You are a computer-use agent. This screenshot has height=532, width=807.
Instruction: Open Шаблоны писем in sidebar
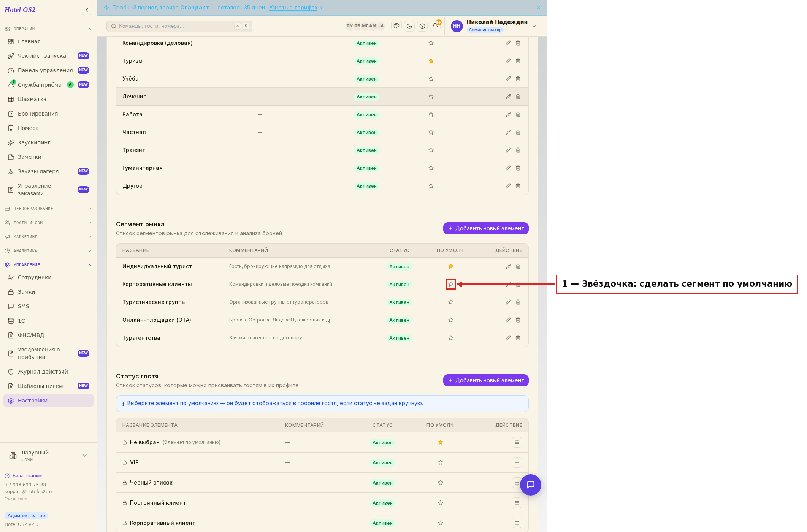(x=48, y=386)
